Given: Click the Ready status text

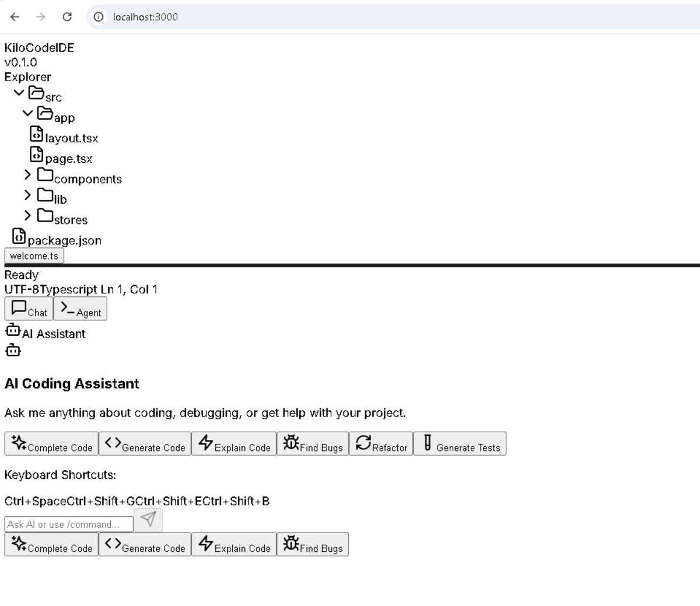Looking at the screenshot, I should [x=22, y=275].
